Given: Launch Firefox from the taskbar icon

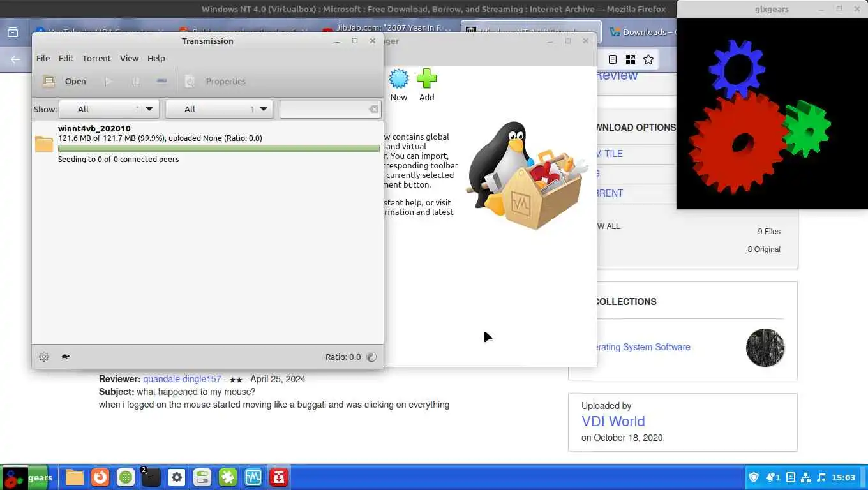Looking at the screenshot, I should (100, 477).
